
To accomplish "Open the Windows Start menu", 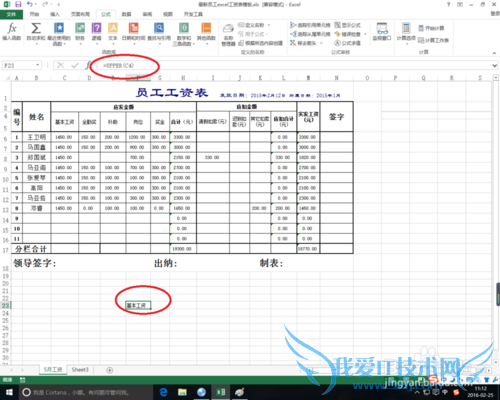I will click(x=9, y=392).
